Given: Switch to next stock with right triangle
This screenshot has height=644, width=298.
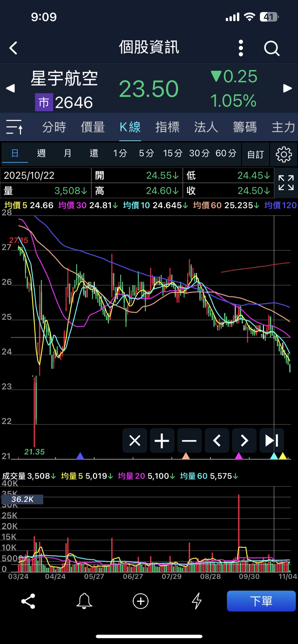Looking at the screenshot, I should click(x=287, y=88).
